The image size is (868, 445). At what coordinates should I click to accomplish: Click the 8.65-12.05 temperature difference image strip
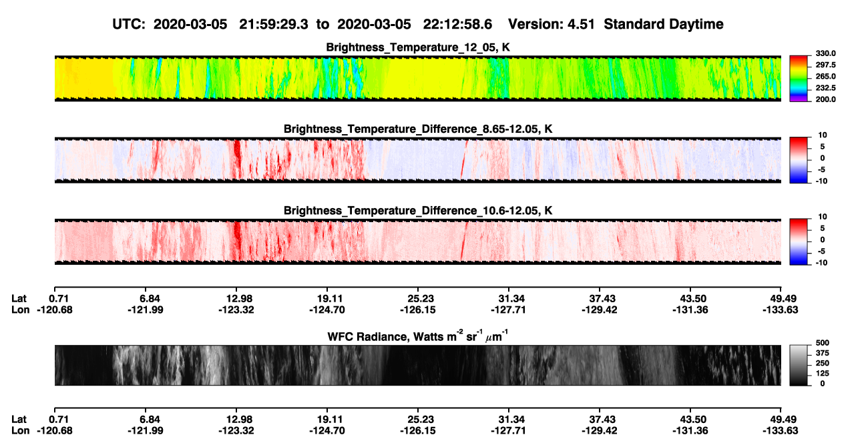coord(417,160)
